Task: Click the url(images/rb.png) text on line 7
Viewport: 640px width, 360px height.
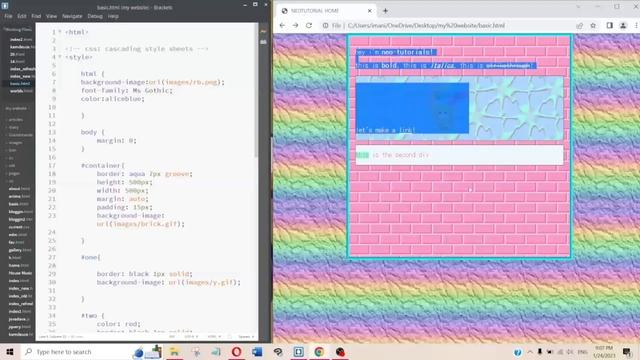Action: 185,82
